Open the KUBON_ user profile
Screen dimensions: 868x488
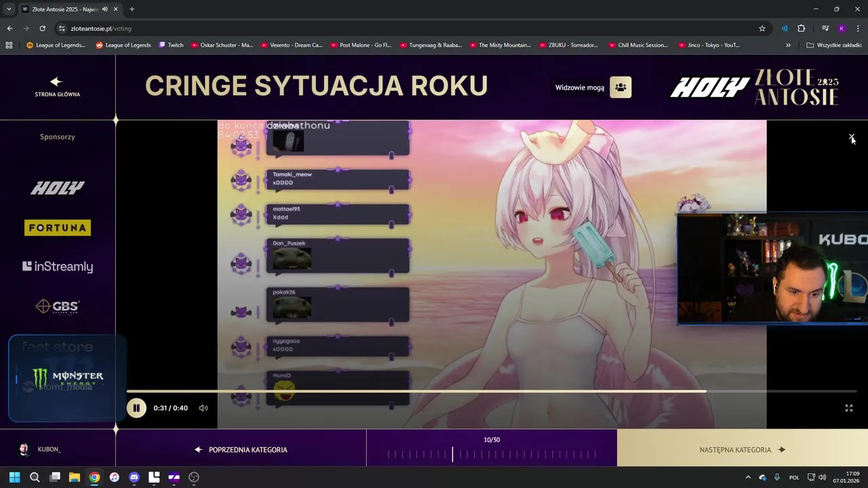(39, 449)
